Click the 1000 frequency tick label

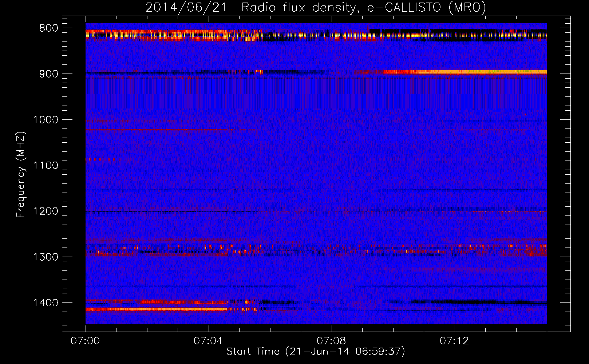coord(46,120)
